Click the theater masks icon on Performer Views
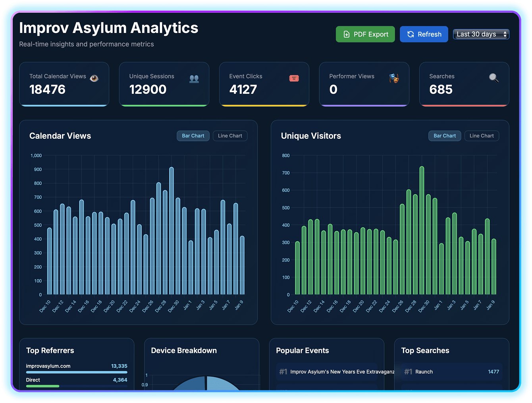The height and width of the screenshot is (403, 532). coord(394,78)
